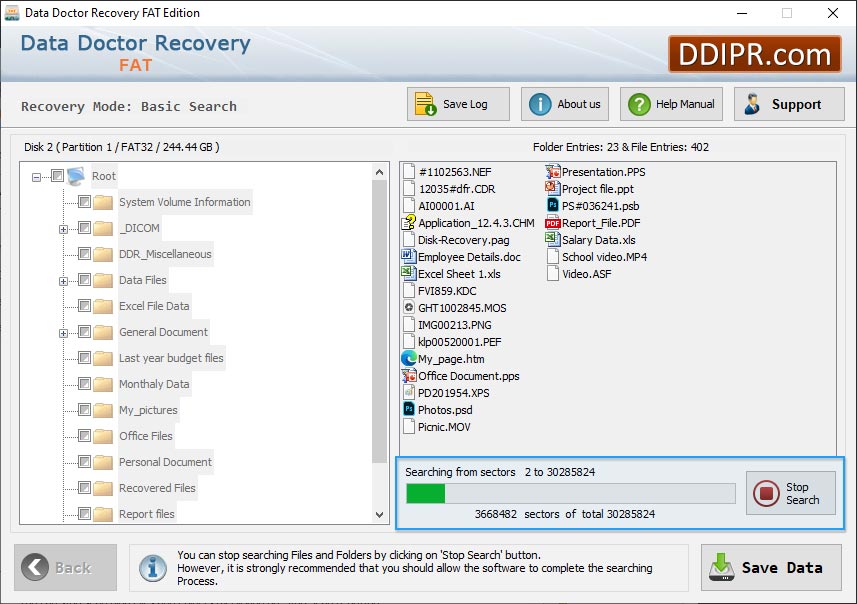Screen dimensions: 857x604
Task: Check the Excel File Data checkbox
Action: [x=84, y=306]
